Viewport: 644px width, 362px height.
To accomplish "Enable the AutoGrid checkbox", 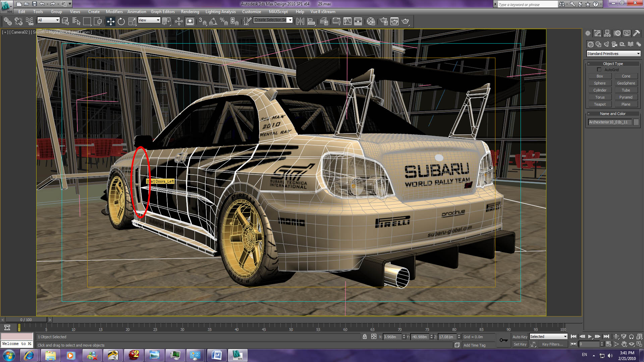I will coord(599,70).
